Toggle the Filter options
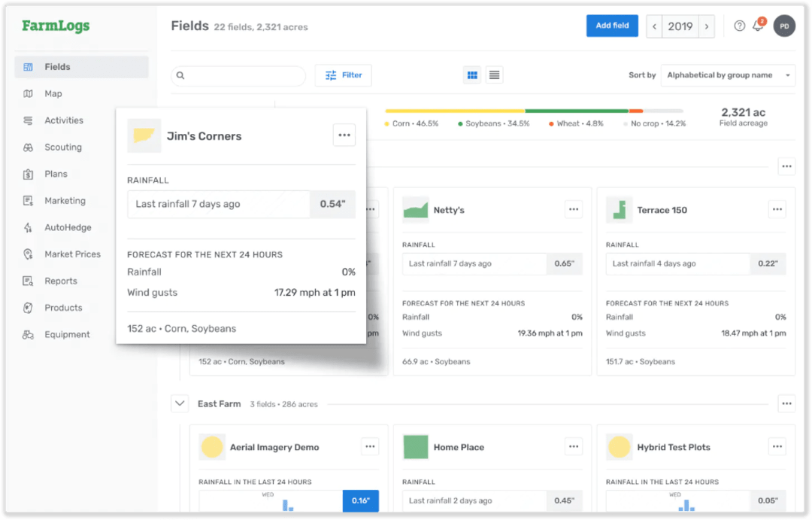 pyautogui.click(x=343, y=75)
